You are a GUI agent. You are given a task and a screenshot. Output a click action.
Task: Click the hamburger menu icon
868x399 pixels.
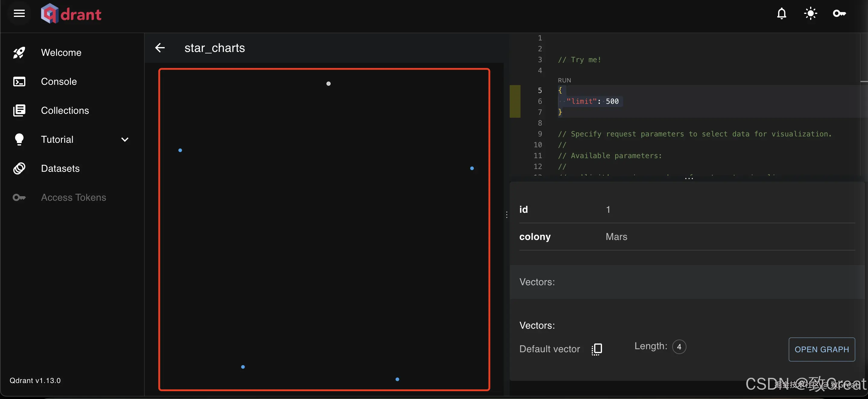[x=19, y=14]
